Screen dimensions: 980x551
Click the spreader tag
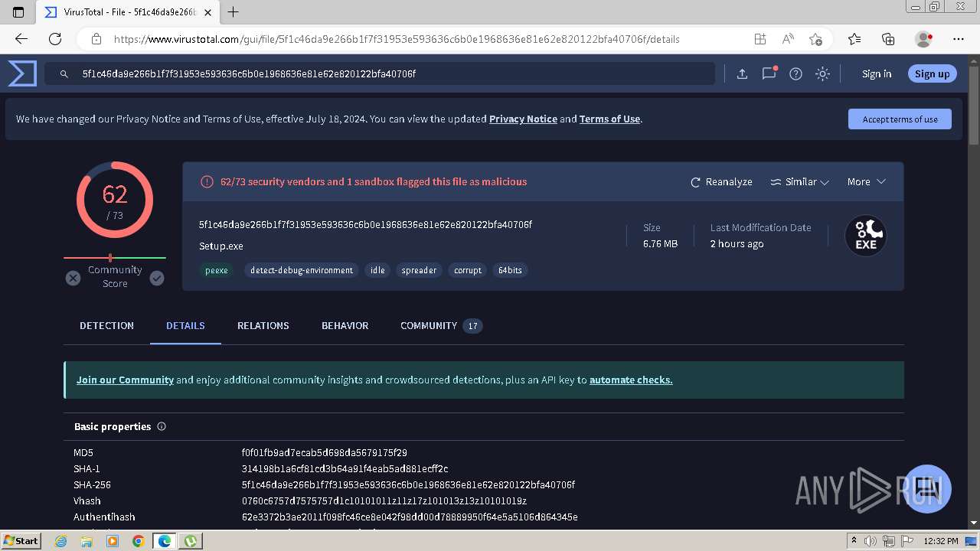pyautogui.click(x=419, y=270)
